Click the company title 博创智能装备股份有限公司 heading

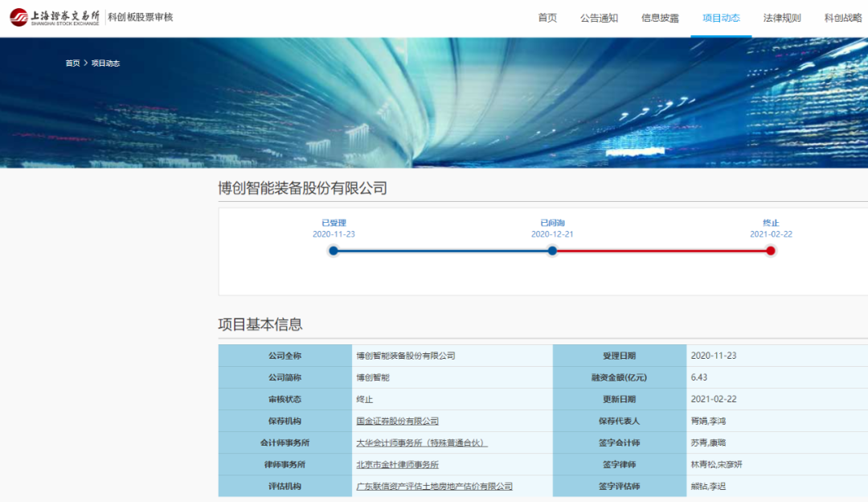tap(302, 187)
